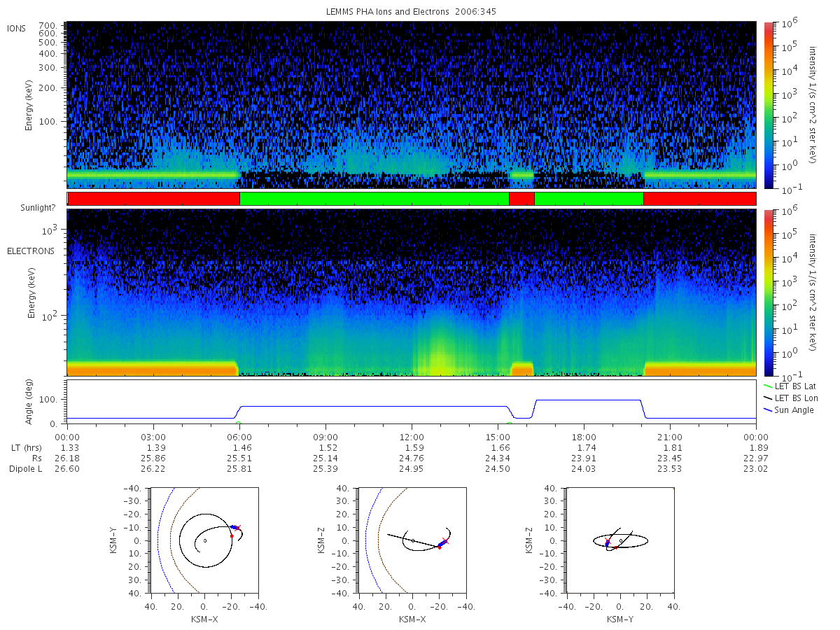
Task: Click the Rs value 22.97
Action: (x=756, y=457)
